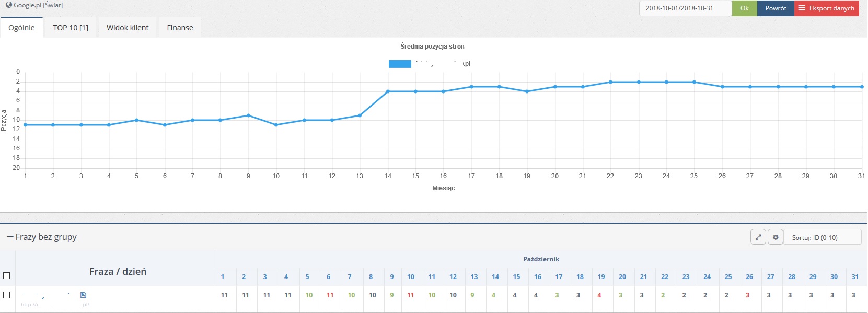Screen dimensions: 868x313
Task: Click the date range input field
Action: 685,8
